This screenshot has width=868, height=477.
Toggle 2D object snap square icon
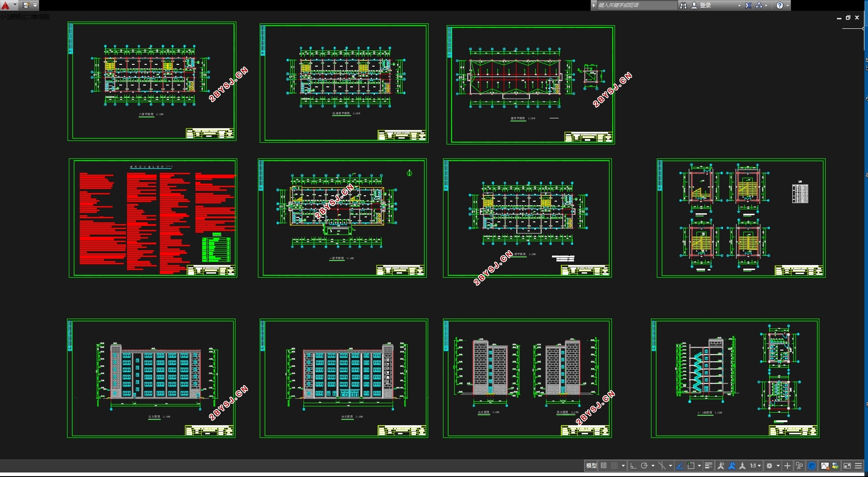click(691, 466)
